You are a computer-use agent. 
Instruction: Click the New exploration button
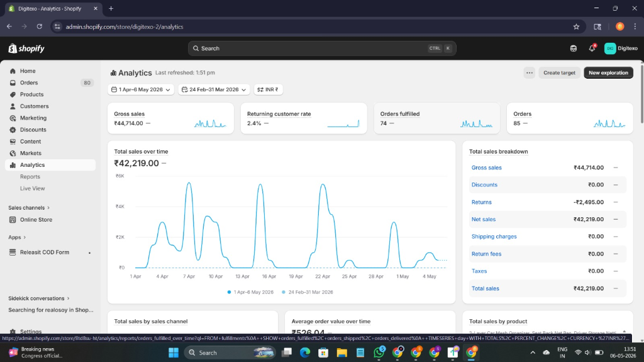pos(608,73)
